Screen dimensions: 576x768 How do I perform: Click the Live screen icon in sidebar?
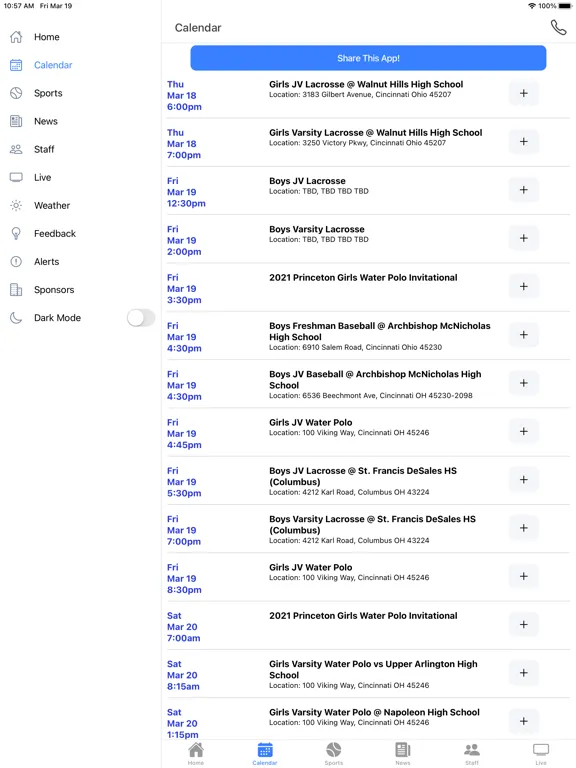(x=16, y=177)
